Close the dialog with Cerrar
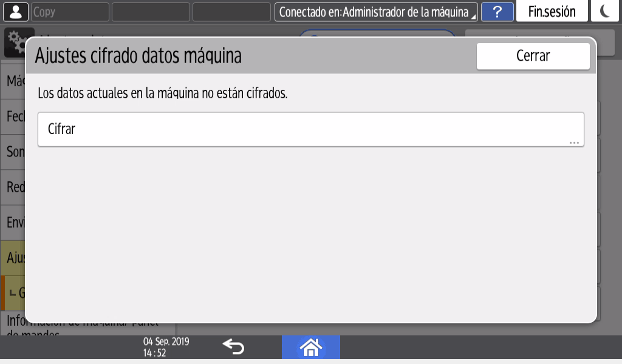622x364 pixels. (x=533, y=56)
